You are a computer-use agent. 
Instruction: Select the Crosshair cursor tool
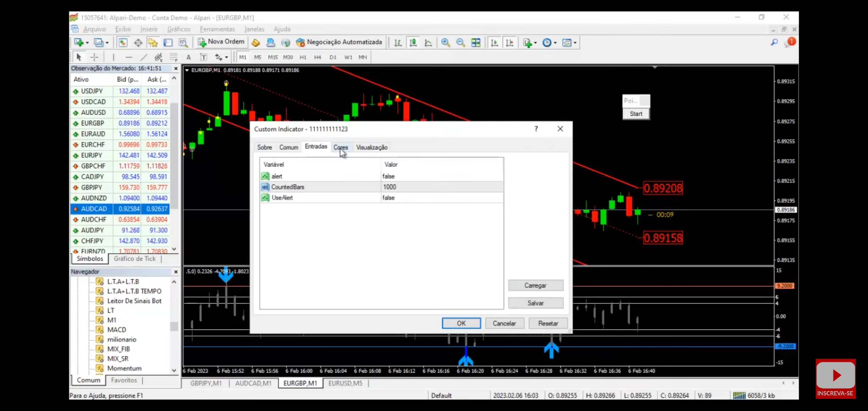point(94,57)
